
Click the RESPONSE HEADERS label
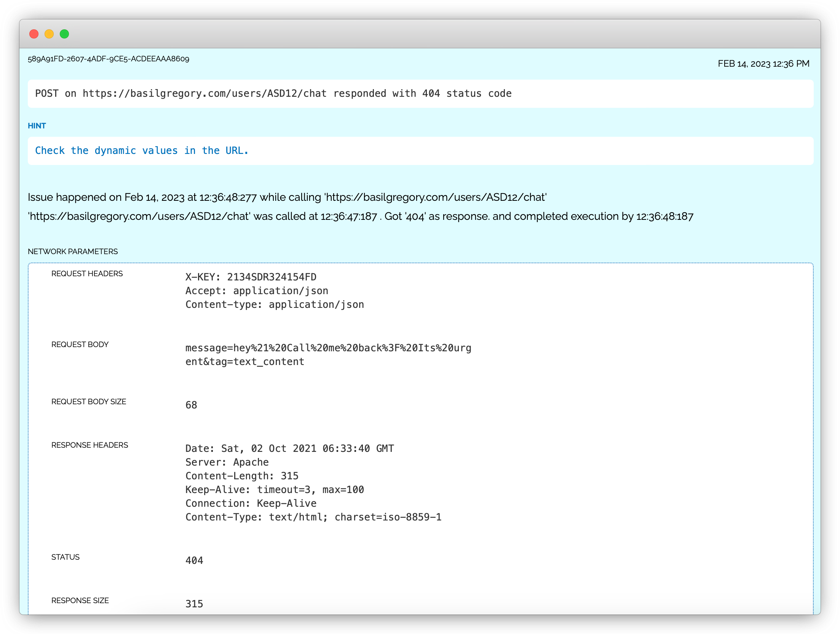(x=89, y=445)
